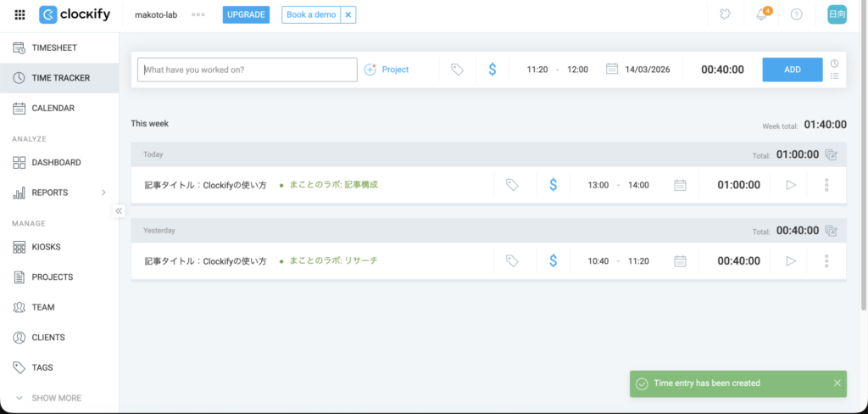868x414 pixels.
Task: Open calendar icon on yesterday's entry
Action: 679,261
